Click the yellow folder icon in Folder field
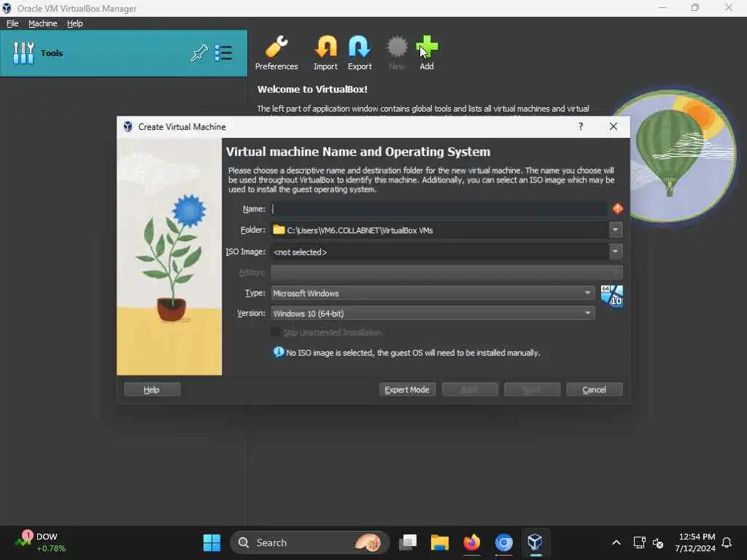 [279, 230]
